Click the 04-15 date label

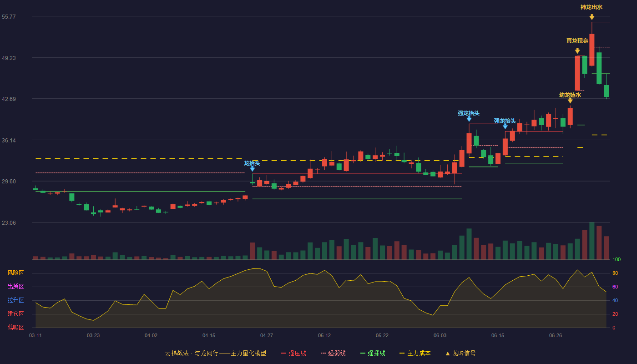point(209,335)
